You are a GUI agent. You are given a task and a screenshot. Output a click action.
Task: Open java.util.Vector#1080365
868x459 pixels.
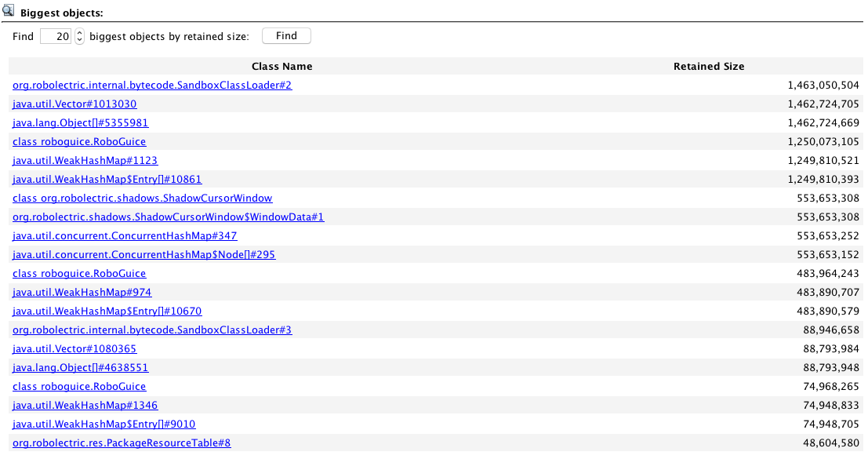(x=74, y=348)
